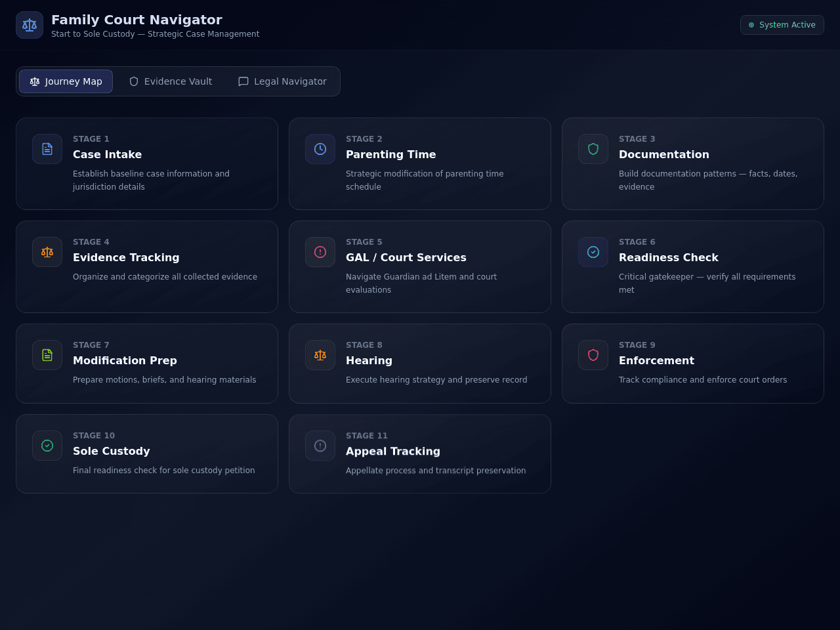The height and width of the screenshot is (630, 840).
Task: Click the 'STAGE 3' label
Action: point(637,139)
